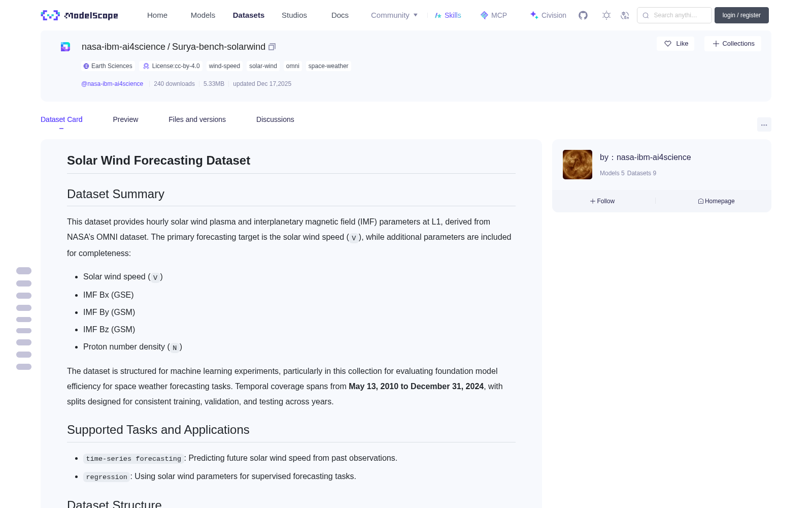Switch to the Files and versions tab

point(197,119)
